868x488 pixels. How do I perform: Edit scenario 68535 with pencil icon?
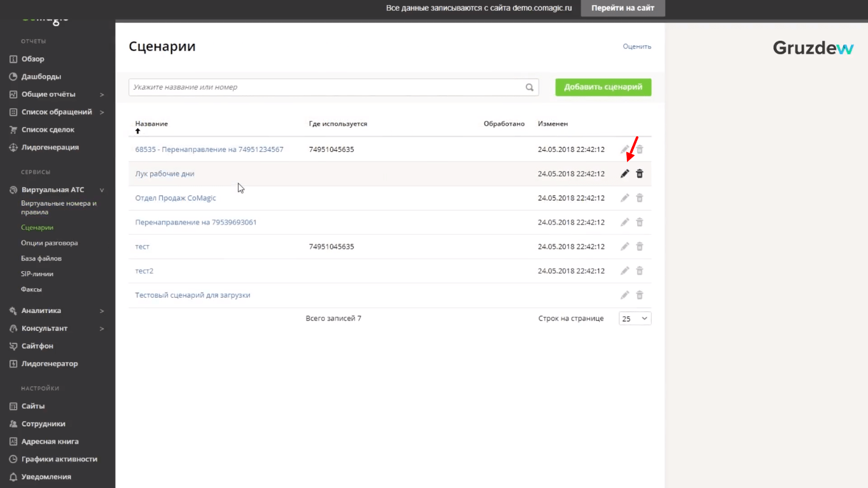click(x=624, y=150)
